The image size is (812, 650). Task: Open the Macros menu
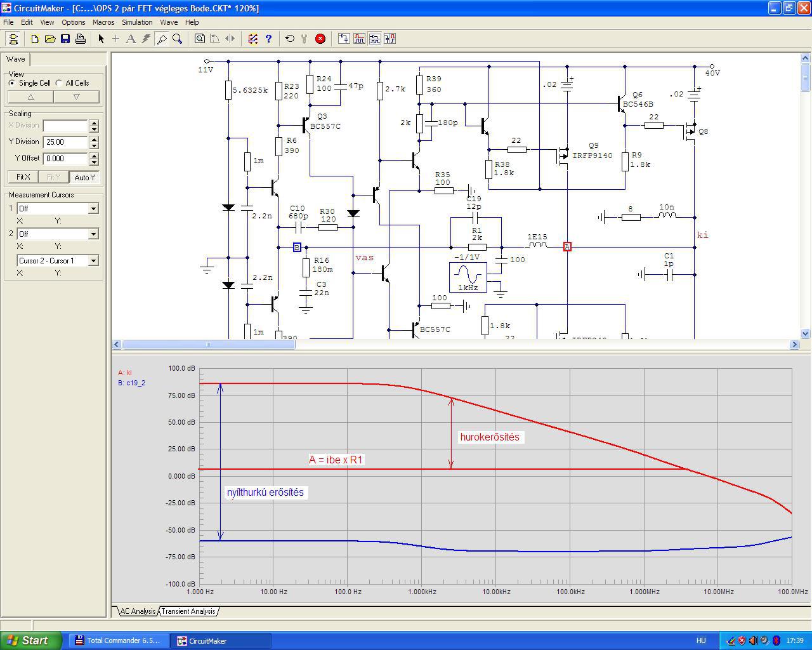(103, 22)
